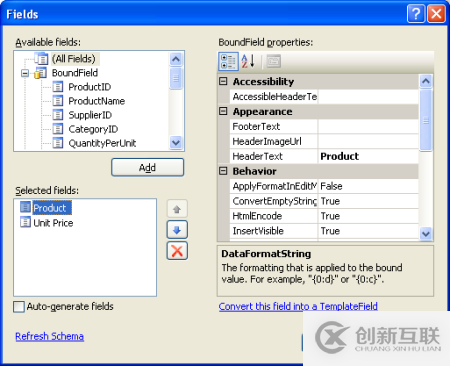Click the Alphabetical sort icon in properties toolbar
This screenshot has height=366, width=450.
pos(248,61)
